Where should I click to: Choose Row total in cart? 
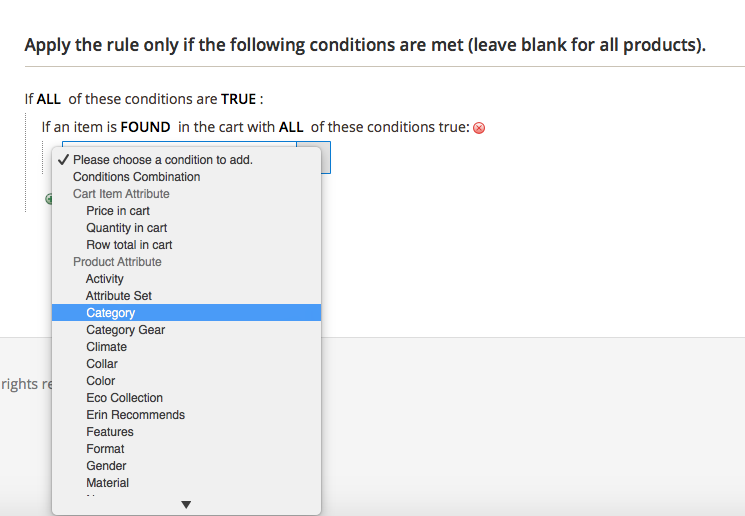pyautogui.click(x=129, y=245)
